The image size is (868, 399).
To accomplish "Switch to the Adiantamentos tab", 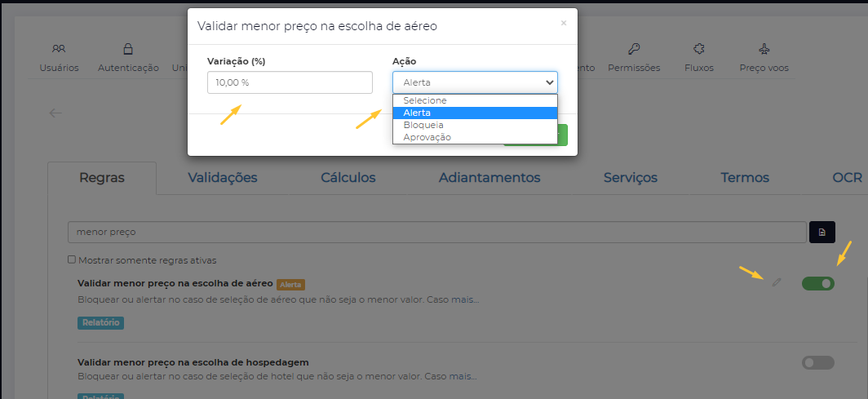I will coord(489,178).
